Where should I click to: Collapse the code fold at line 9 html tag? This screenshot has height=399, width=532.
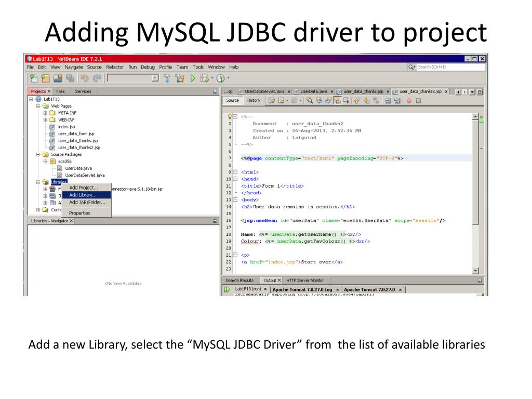pos(235,172)
